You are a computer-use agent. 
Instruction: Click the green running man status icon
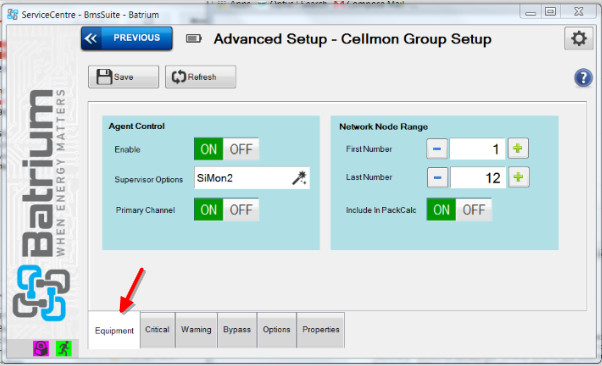[64, 348]
